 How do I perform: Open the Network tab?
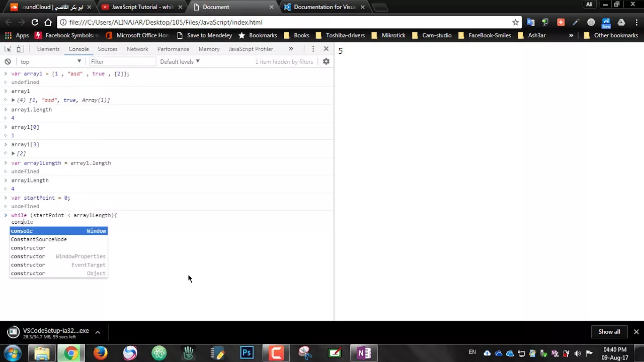137,49
